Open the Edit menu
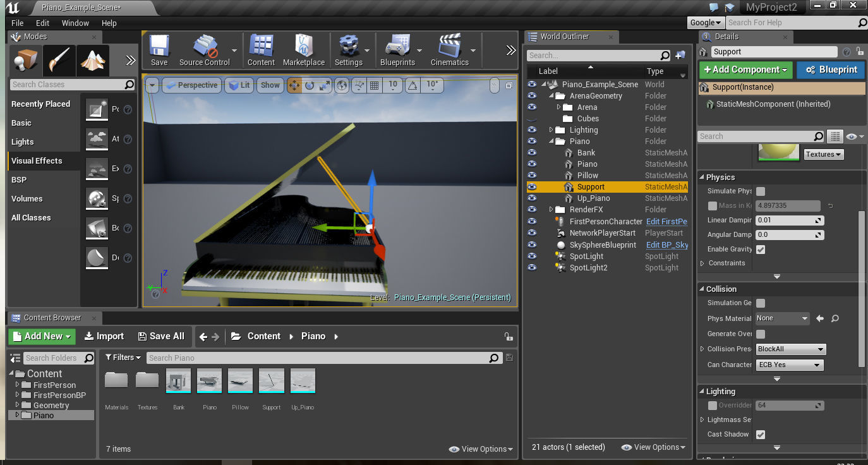868x465 pixels. point(42,23)
